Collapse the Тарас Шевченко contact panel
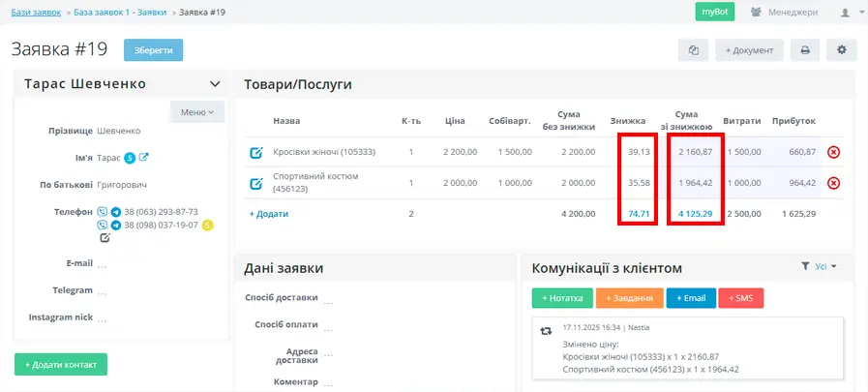 pyautogui.click(x=215, y=84)
